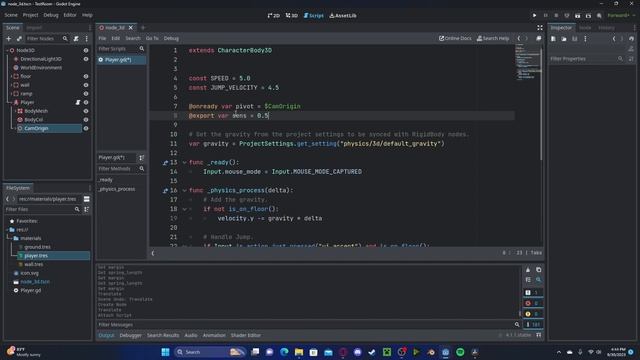Expand the wall node children
This screenshot has height=360, width=640.
pos(11,85)
